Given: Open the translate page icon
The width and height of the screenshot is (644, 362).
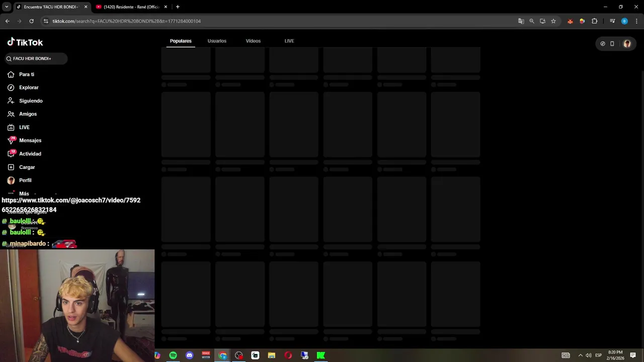Looking at the screenshot, I should [521, 21].
